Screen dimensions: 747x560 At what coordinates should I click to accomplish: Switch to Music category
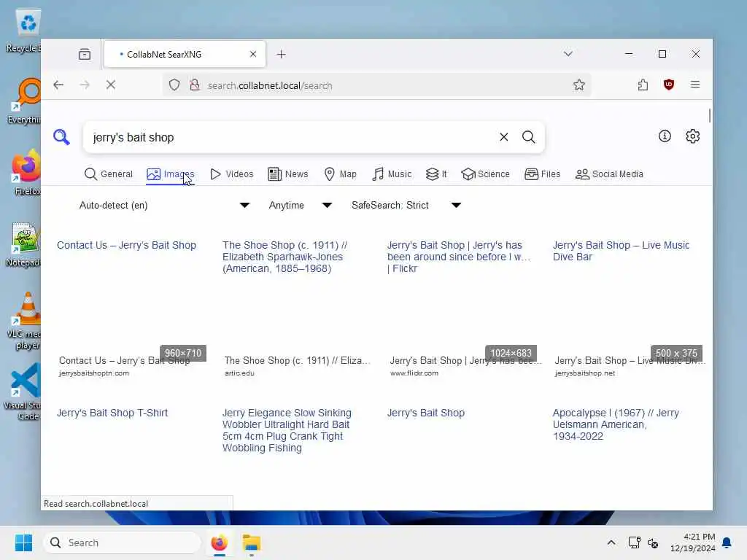pyautogui.click(x=392, y=174)
